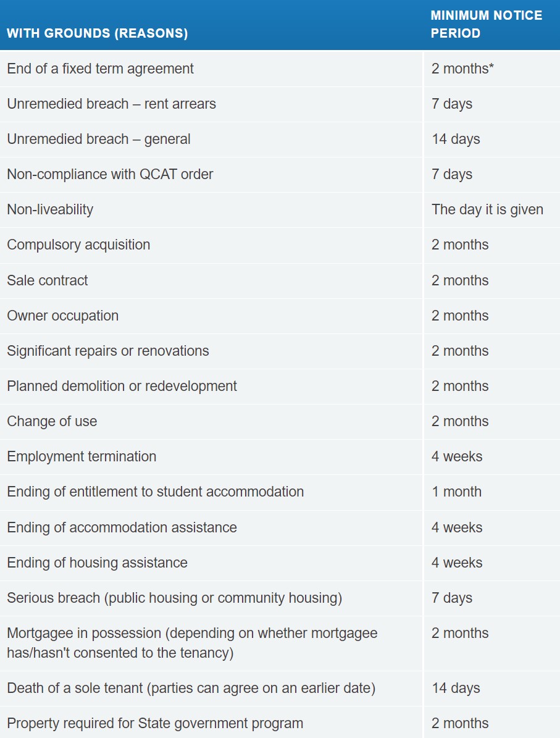Click the 'Unremedied breach – general' row

[x=280, y=140]
